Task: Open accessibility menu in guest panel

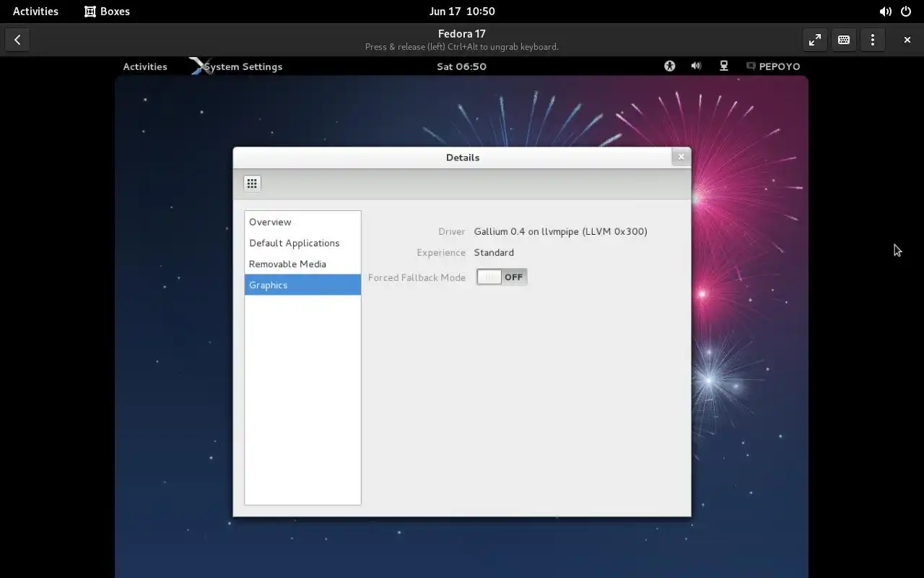Action: pos(670,66)
